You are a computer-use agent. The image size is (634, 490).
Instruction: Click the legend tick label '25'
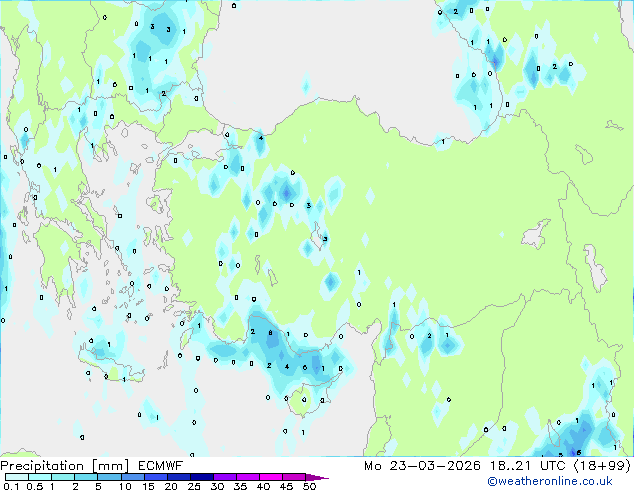(x=194, y=486)
